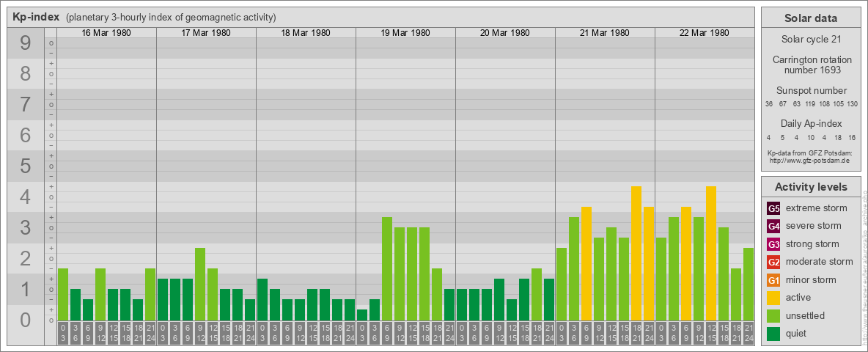The width and height of the screenshot is (868, 352).
Task: Click the G3 strong storm icon
Action: coord(773,244)
